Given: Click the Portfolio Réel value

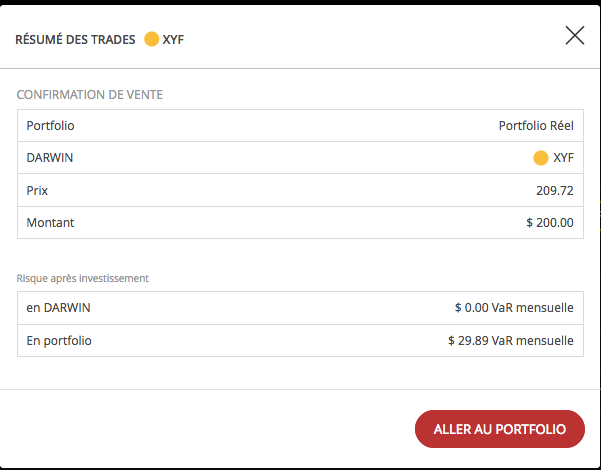Looking at the screenshot, I should point(536,126).
